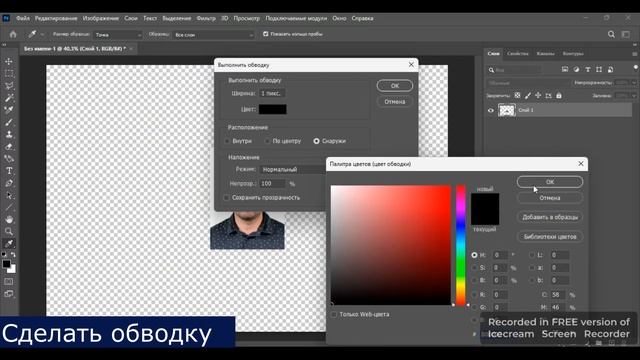Select the Zoom tool in the toolbox

pyautogui.click(x=9, y=231)
